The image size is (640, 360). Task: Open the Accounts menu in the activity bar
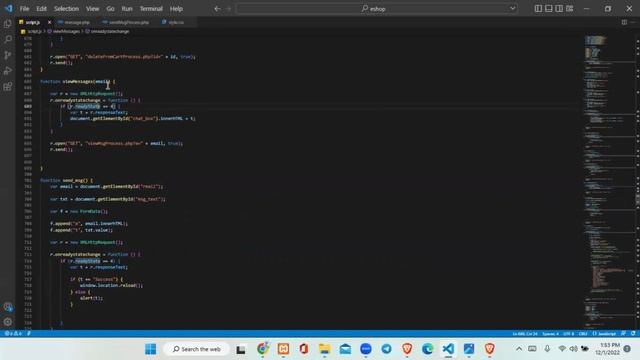click(x=7, y=307)
